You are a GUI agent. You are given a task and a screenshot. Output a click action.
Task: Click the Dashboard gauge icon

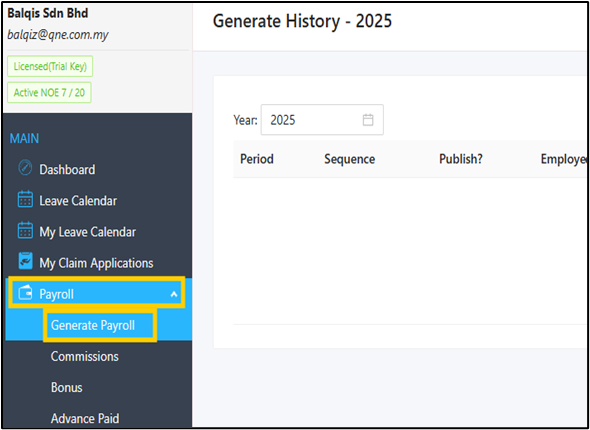25,169
